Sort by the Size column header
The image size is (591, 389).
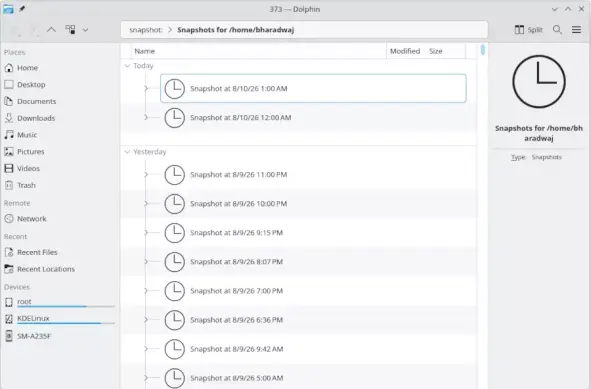(436, 51)
